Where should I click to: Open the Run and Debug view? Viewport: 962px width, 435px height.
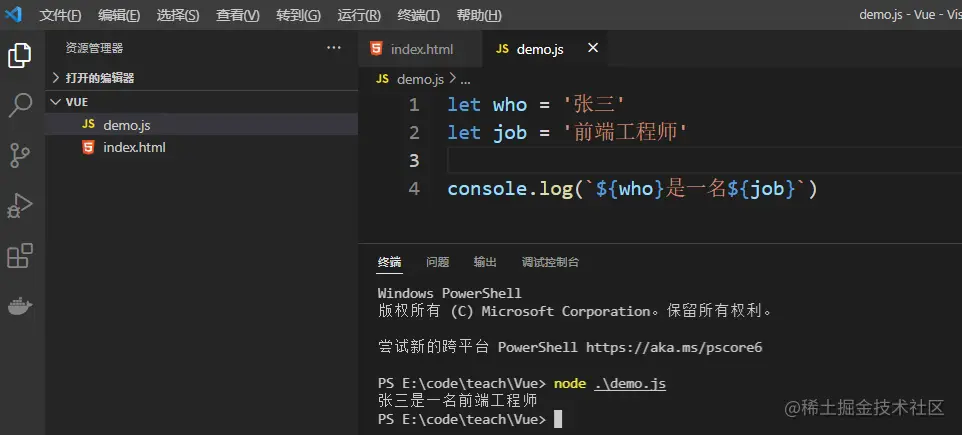click(20, 206)
